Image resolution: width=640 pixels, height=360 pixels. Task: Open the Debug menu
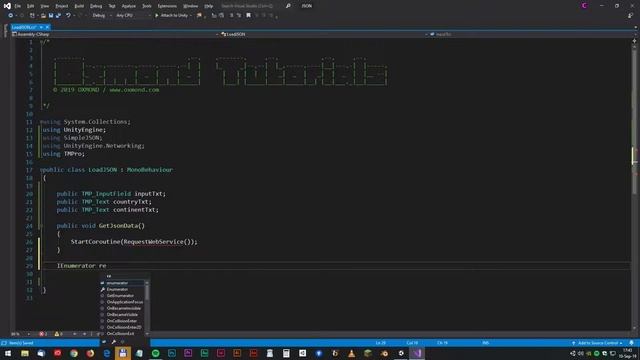pyautogui.click(x=96, y=6)
